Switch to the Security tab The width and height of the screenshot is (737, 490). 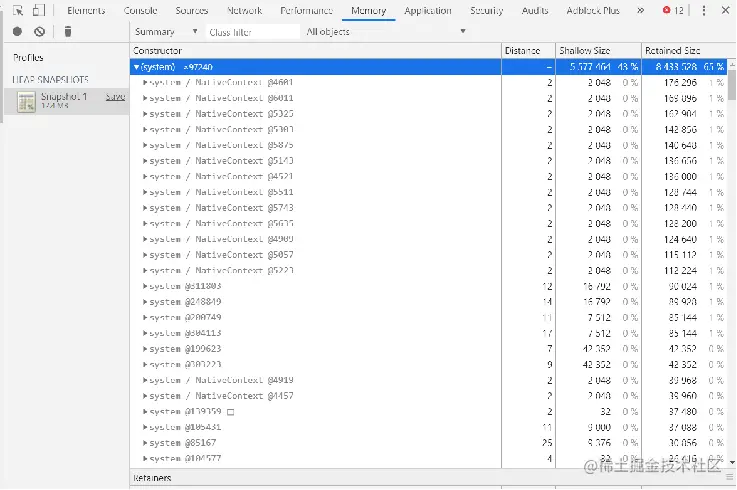(x=486, y=10)
